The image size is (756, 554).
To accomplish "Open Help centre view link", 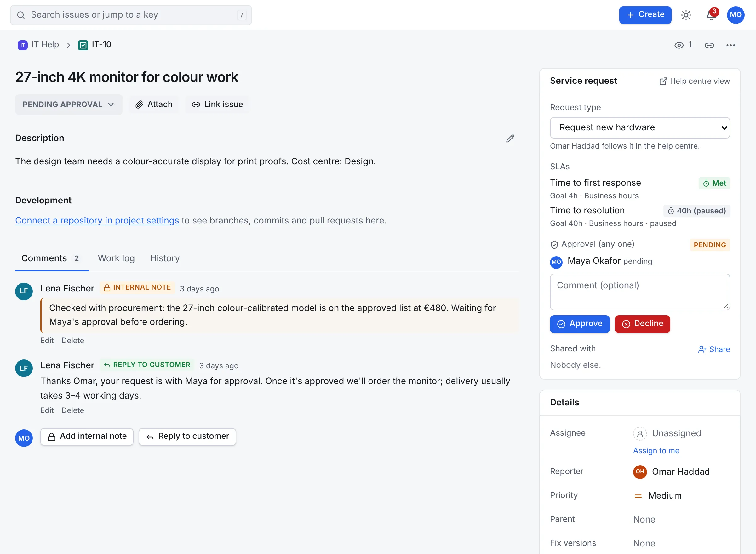I will pyautogui.click(x=694, y=81).
